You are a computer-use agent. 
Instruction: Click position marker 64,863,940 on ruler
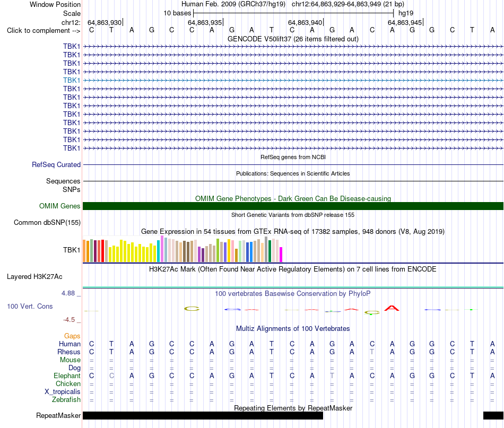click(306, 22)
